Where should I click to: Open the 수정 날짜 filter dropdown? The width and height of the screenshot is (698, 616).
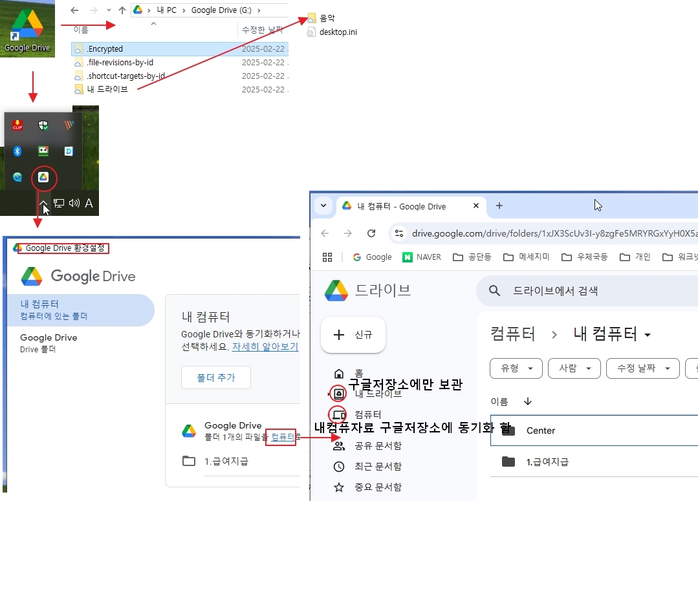click(x=642, y=368)
